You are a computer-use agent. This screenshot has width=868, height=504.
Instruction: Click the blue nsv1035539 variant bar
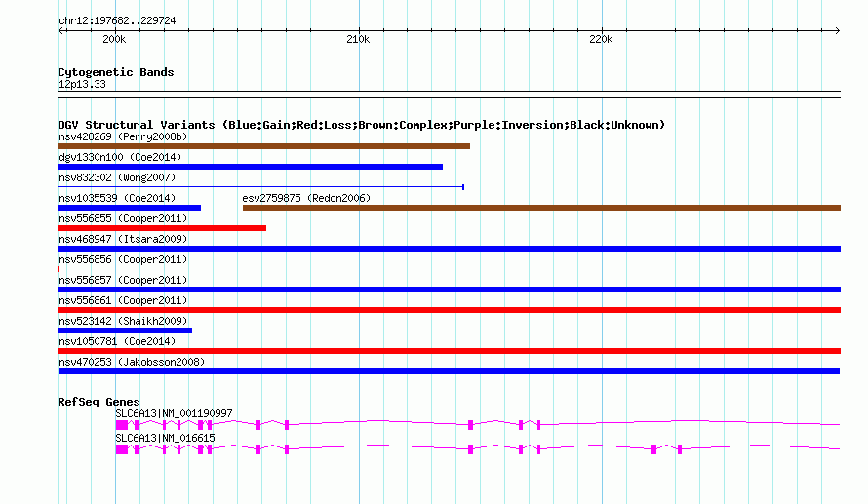coord(129,208)
